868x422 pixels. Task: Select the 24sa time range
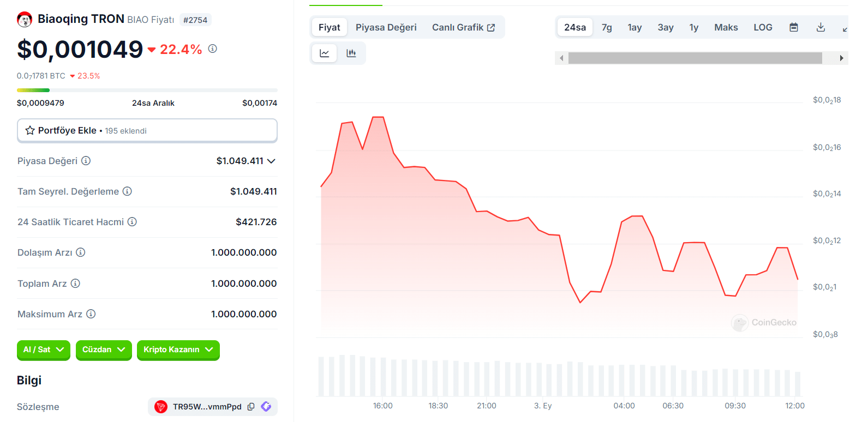pyautogui.click(x=575, y=27)
